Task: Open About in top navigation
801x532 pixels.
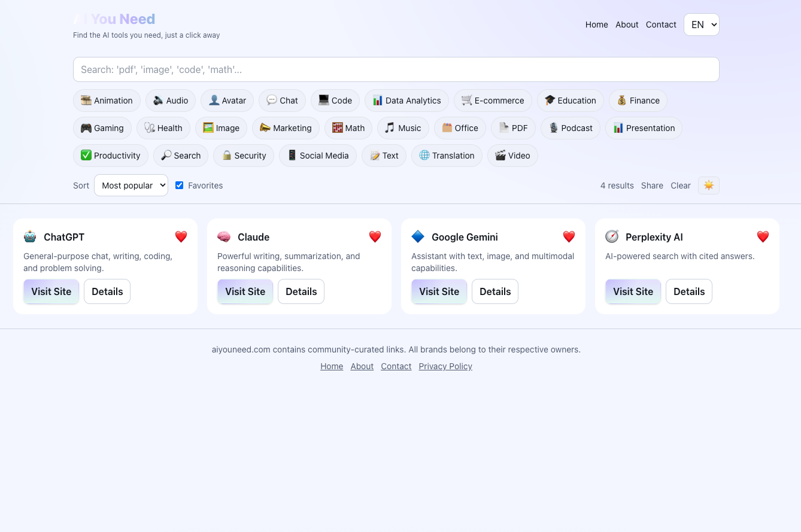Action: pos(627,25)
